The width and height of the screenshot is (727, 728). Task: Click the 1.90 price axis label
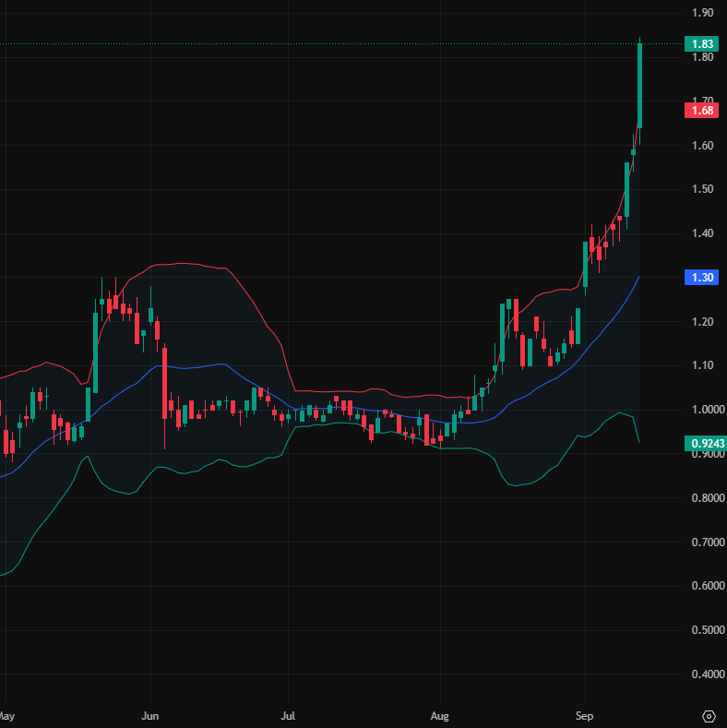tap(702, 13)
